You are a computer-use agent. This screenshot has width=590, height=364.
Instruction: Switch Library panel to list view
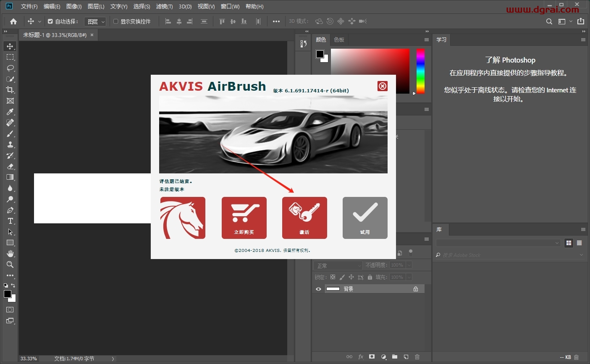pos(580,243)
